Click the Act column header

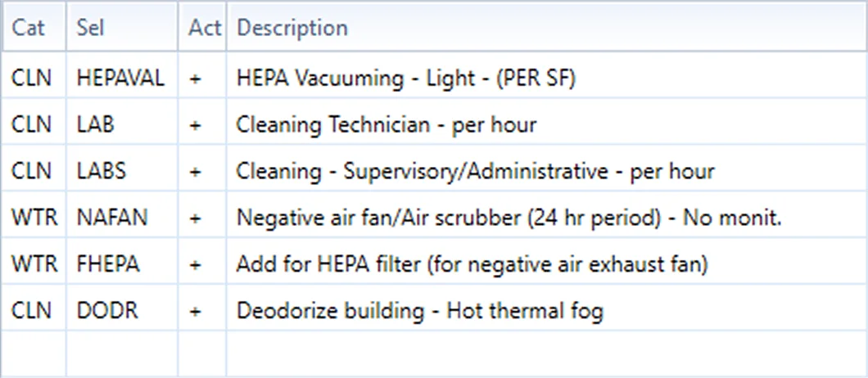pyautogui.click(x=202, y=27)
